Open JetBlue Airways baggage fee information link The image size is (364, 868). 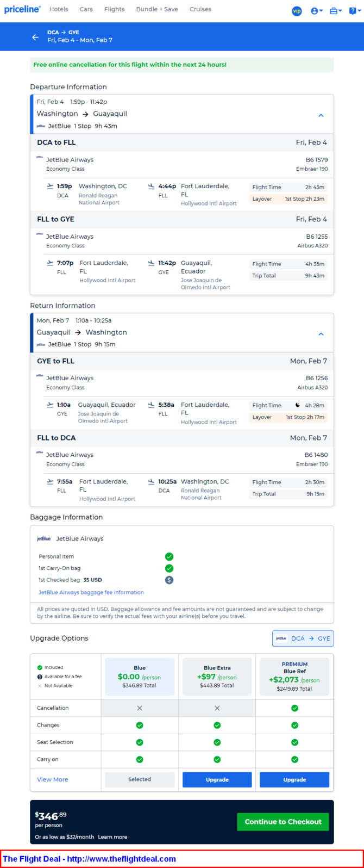point(91,592)
